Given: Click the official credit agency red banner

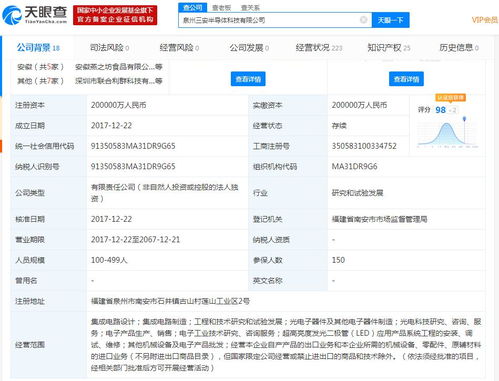Looking at the screenshot, I should pyautogui.click(x=115, y=15).
